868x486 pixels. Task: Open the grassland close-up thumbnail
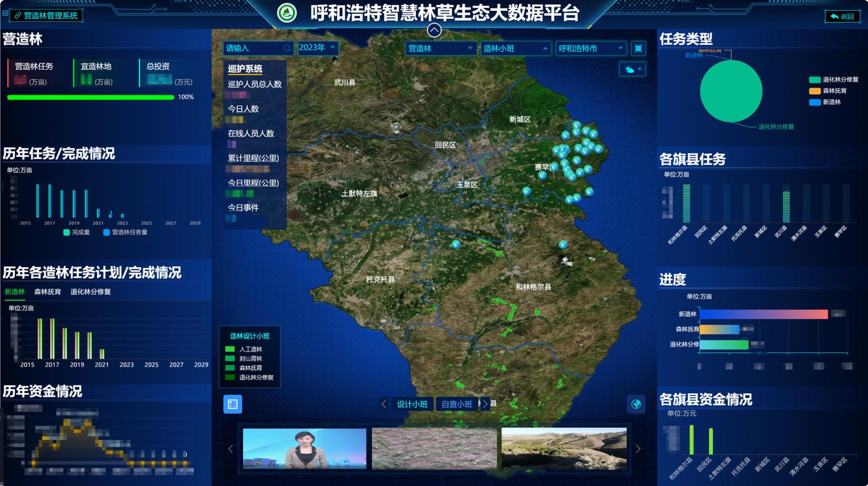434,449
